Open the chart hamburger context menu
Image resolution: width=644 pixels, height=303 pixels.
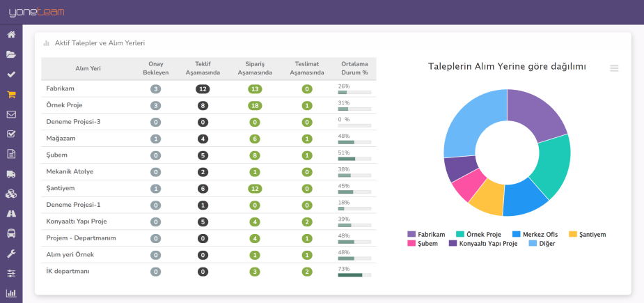[x=614, y=68]
